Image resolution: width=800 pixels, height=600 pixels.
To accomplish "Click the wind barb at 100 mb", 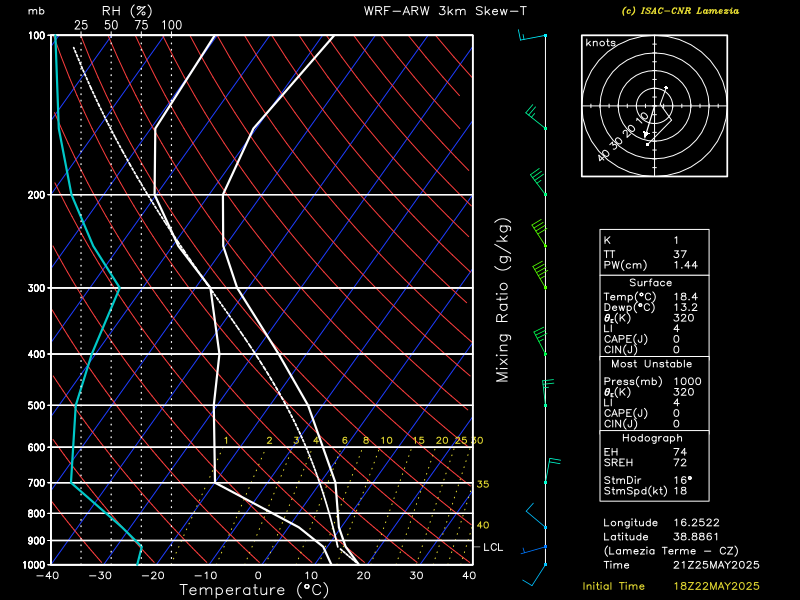I will pos(532,36).
